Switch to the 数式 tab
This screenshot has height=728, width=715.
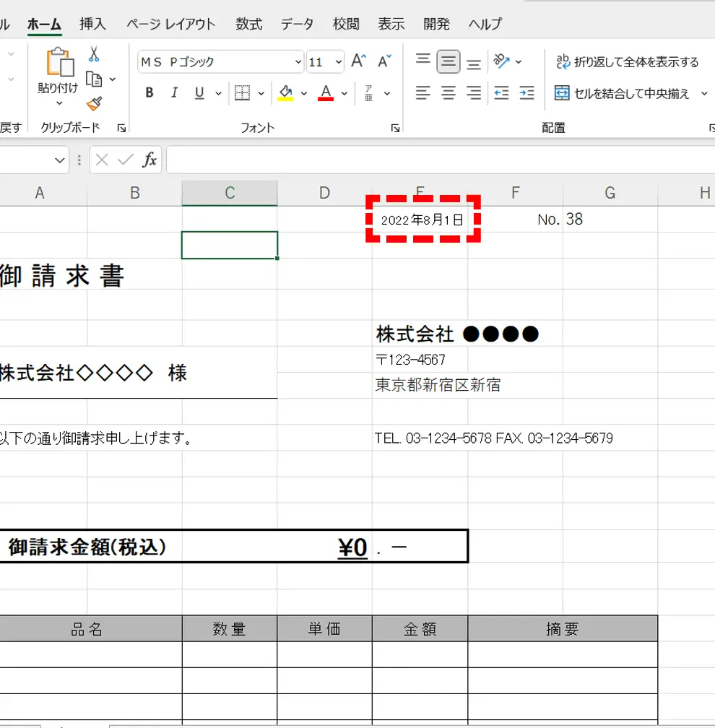pyautogui.click(x=248, y=24)
